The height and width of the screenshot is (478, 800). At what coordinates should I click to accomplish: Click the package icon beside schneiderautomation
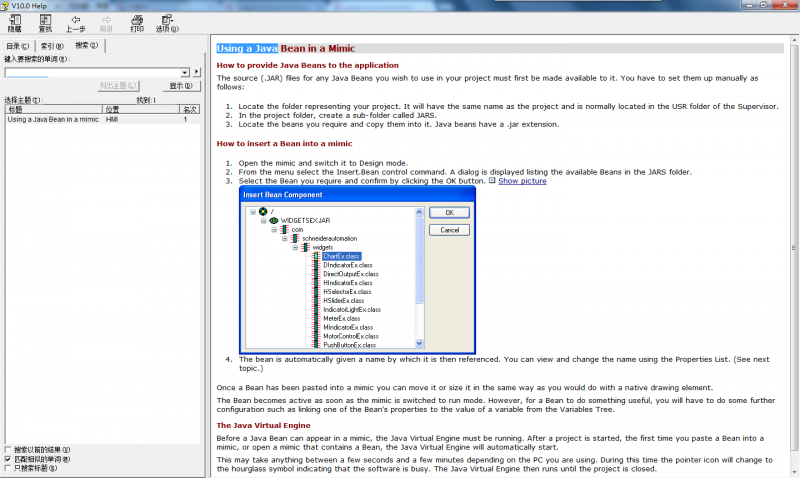click(295, 238)
